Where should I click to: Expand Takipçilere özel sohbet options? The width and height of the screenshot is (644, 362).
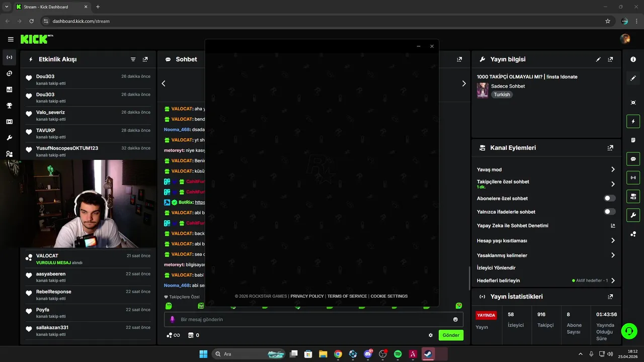613,184
